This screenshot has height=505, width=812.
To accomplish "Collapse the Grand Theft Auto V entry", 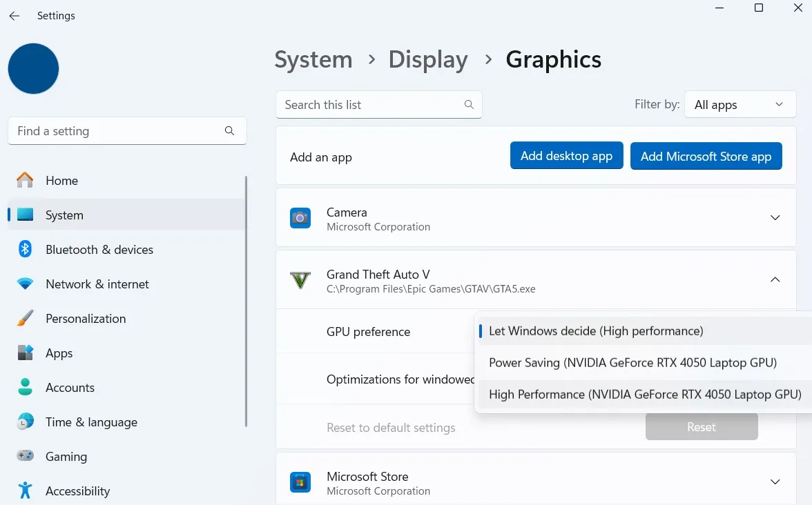I will pyautogui.click(x=775, y=280).
